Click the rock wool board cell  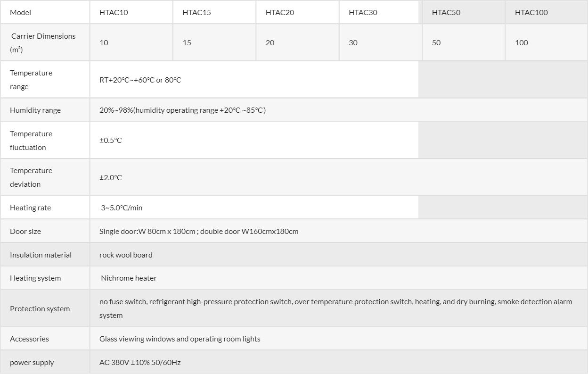(x=339, y=255)
